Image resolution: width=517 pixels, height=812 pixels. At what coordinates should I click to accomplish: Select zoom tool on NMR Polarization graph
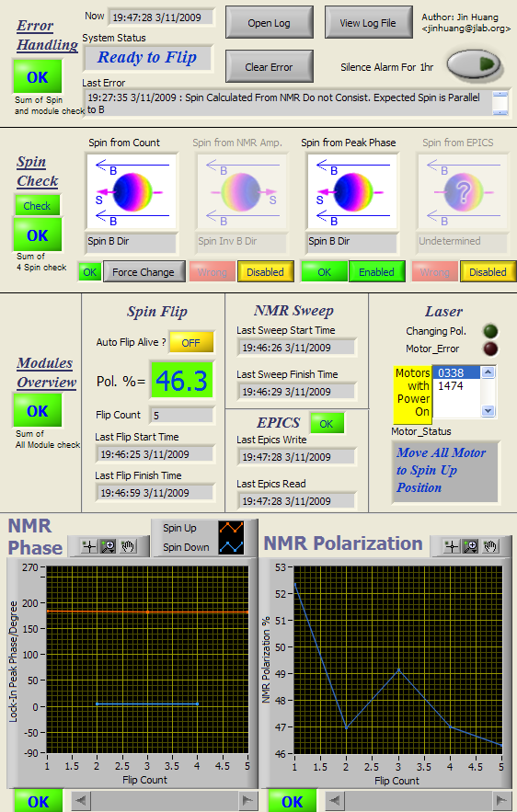click(x=470, y=546)
